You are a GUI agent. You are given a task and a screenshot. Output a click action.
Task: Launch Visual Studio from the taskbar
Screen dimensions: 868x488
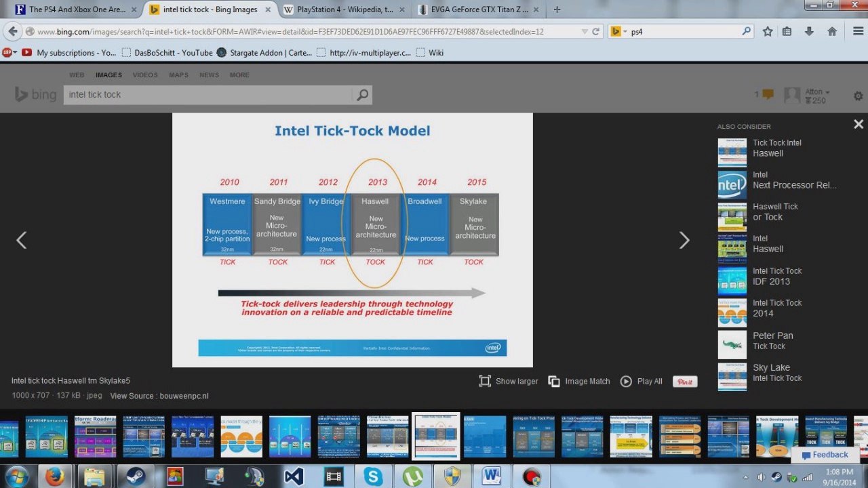click(294, 476)
